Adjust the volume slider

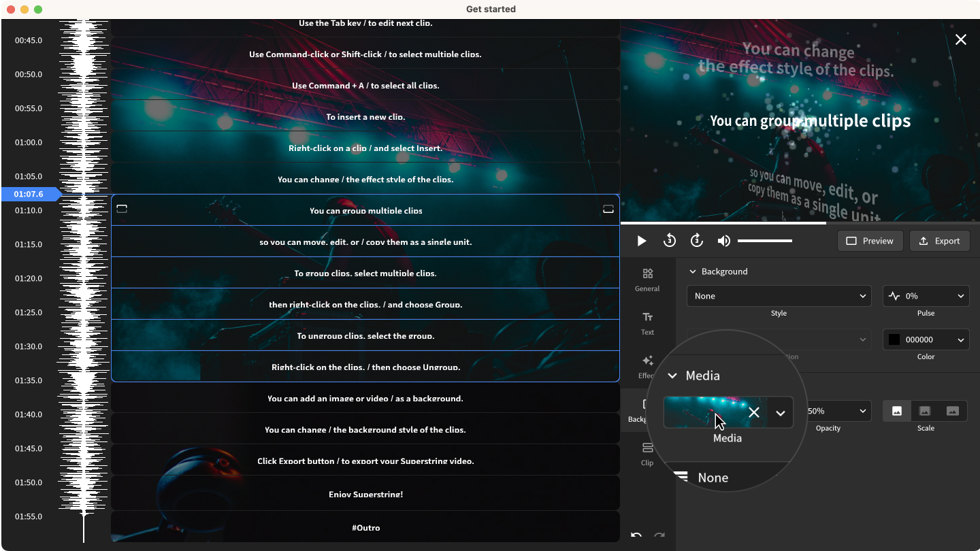click(x=765, y=241)
